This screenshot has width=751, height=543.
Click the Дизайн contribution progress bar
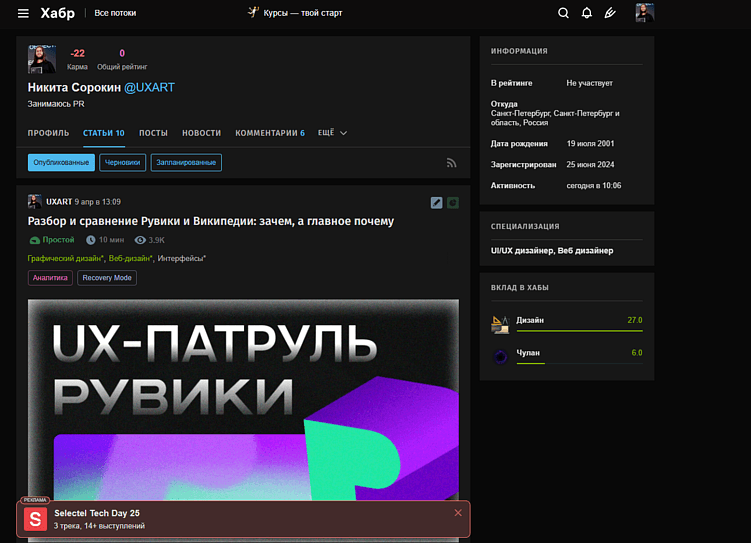(580, 331)
